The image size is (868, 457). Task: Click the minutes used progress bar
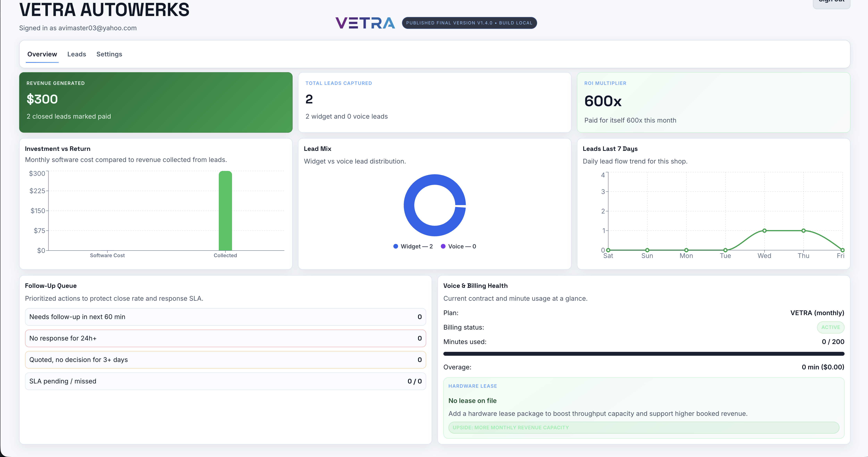pos(644,354)
